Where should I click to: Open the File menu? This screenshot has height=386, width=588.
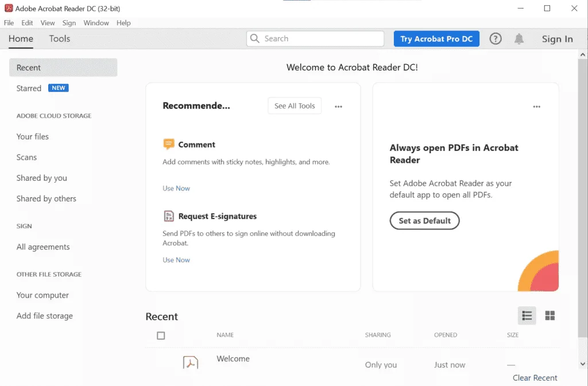[x=9, y=23]
